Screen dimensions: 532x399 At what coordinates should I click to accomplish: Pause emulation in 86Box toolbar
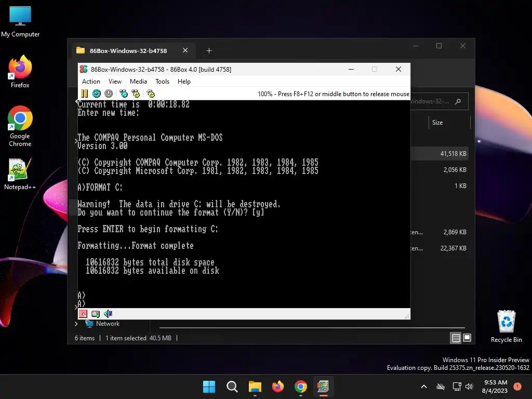coord(85,94)
